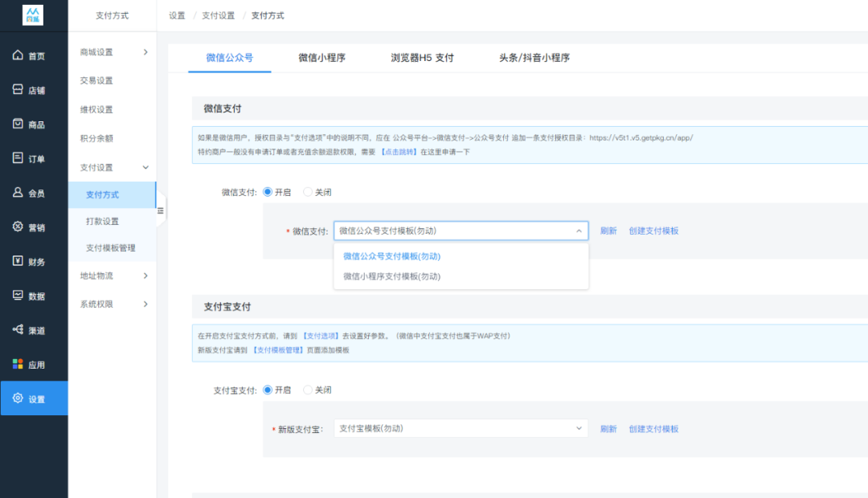Click the store logo icon at top left
The image size is (868, 498).
coord(33,15)
